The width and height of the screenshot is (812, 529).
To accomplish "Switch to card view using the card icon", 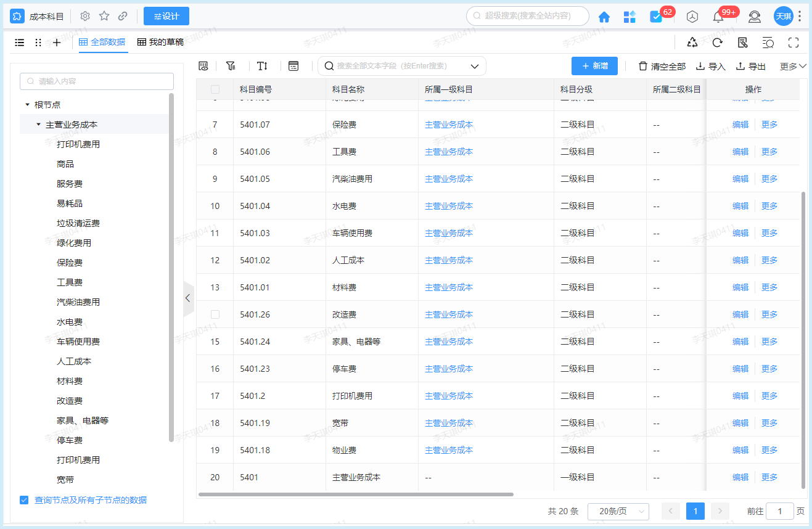I will tap(293, 65).
